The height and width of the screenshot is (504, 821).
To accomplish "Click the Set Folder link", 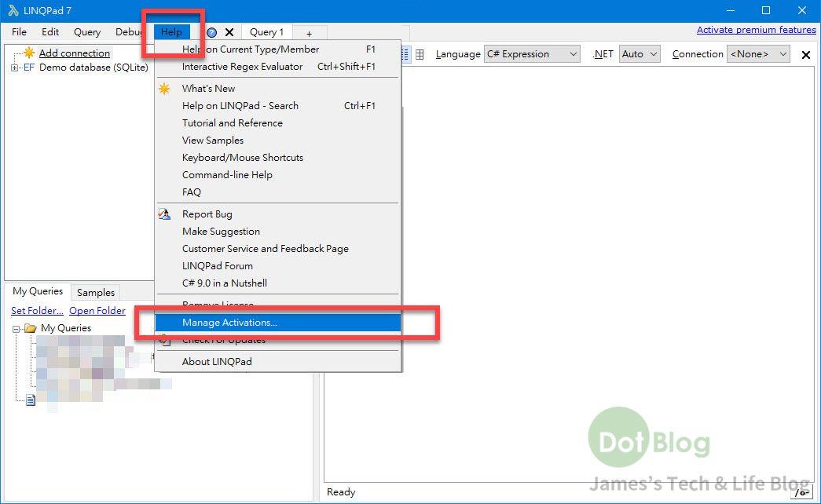I will [37, 310].
